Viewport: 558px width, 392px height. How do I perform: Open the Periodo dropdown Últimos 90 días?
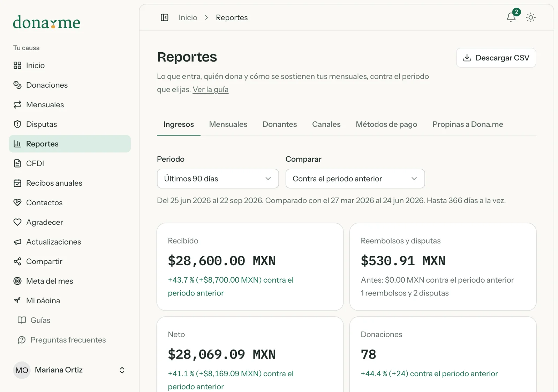(218, 179)
